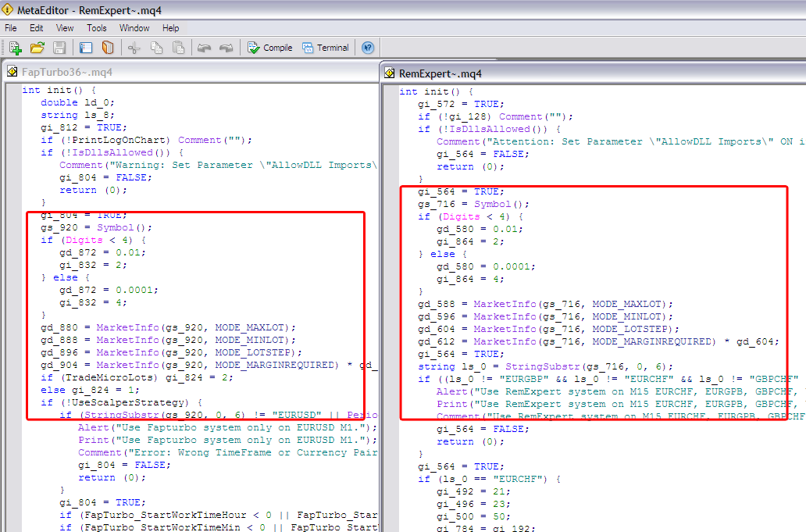
Task: Click the New file toolbar icon
Action: [x=15, y=48]
